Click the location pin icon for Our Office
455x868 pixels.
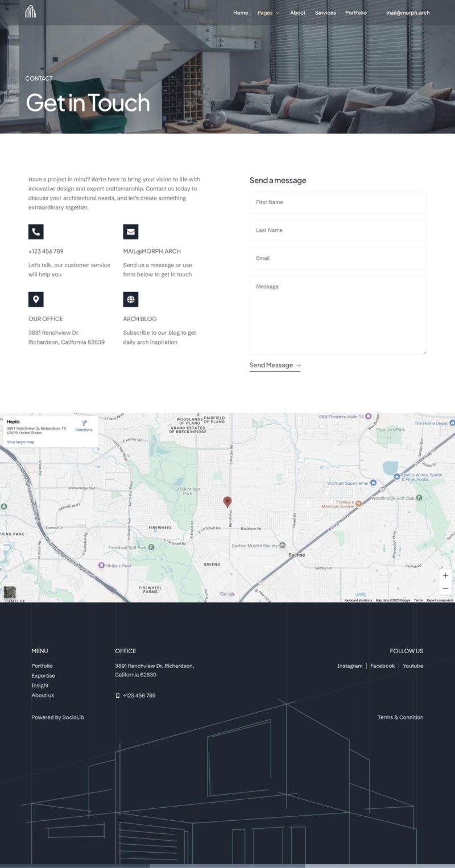pyautogui.click(x=36, y=300)
